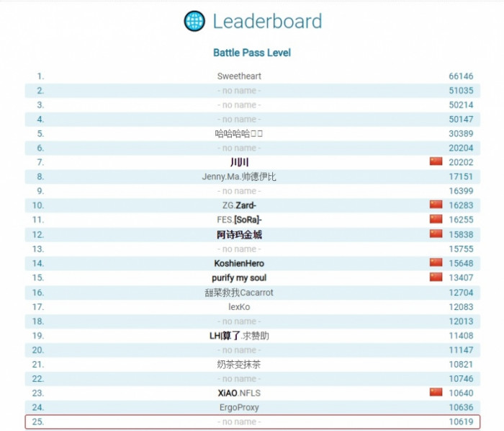The width and height of the screenshot is (504, 431).
Task: Click the China flag next to川川
Action: click(x=436, y=161)
